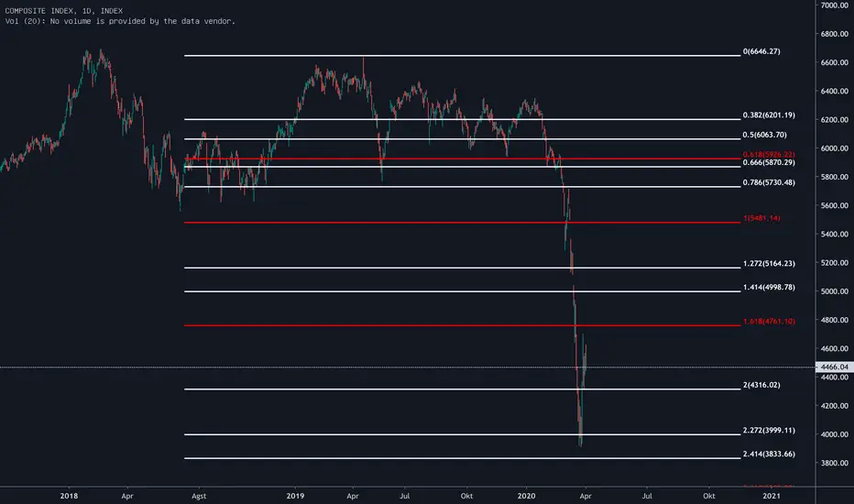
Task: Select the 0.5(6063.70) Fibonacci level label
Action: pos(764,135)
